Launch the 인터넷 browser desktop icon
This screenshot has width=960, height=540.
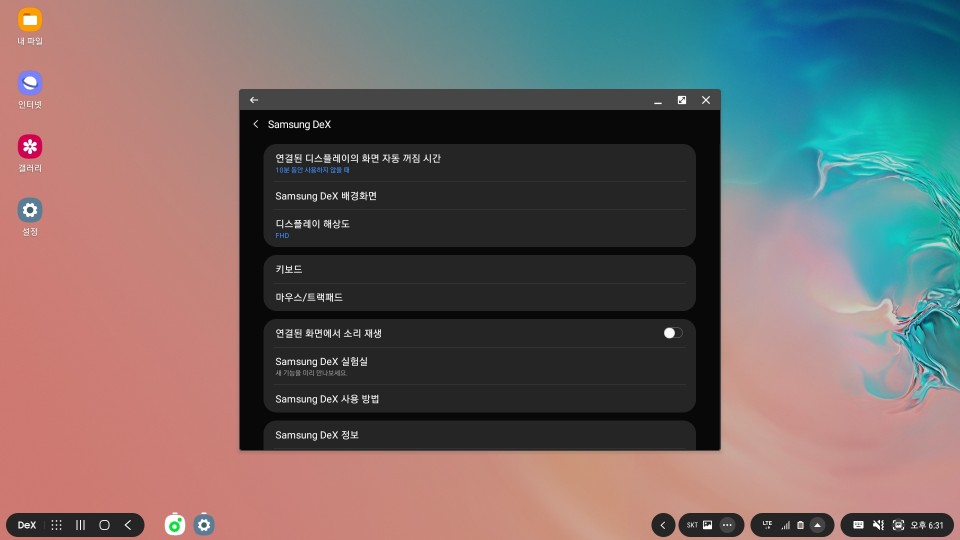29,90
